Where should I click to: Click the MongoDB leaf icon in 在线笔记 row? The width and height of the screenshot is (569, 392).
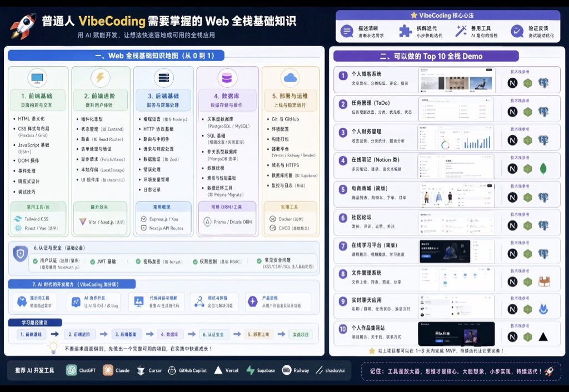point(543,167)
